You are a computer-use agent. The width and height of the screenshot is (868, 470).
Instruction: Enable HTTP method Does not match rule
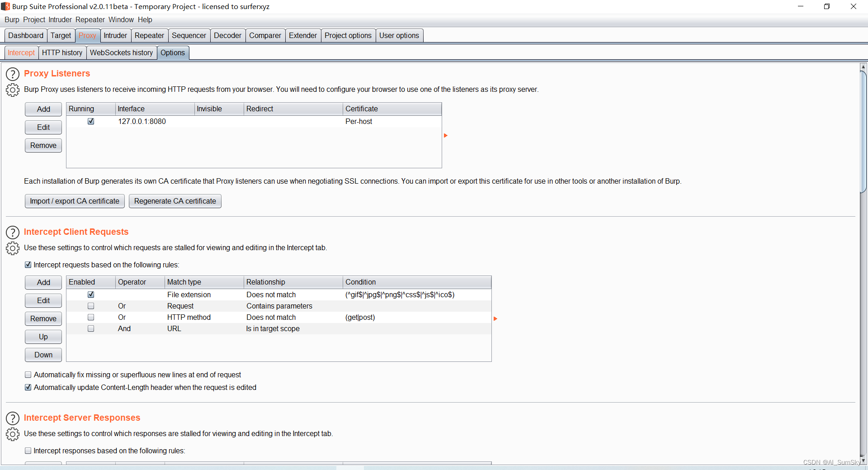(91, 317)
